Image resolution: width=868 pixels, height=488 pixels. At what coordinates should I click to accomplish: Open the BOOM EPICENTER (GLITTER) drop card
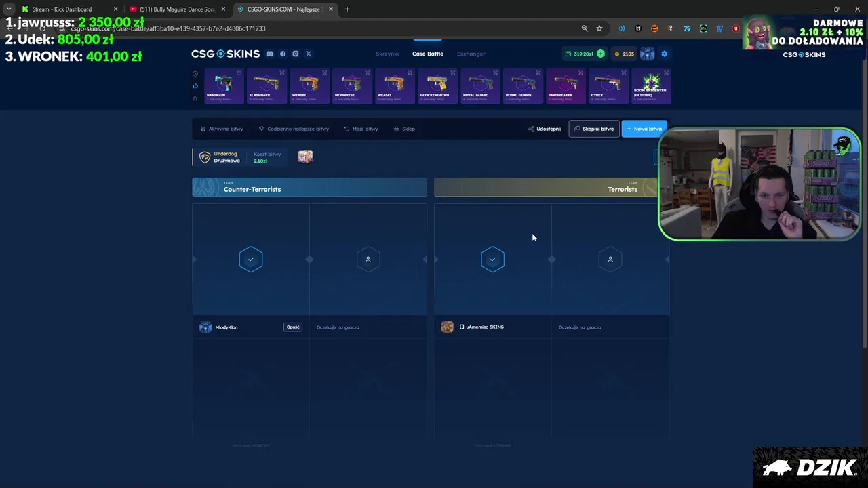[651, 86]
